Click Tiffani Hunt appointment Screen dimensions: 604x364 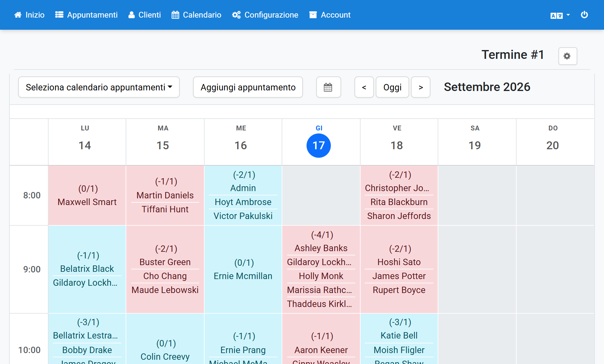click(x=165, y=209)
